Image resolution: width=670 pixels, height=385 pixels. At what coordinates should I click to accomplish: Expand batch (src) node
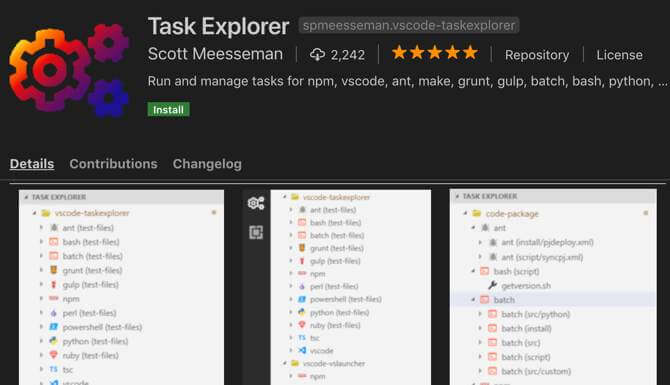480,342
